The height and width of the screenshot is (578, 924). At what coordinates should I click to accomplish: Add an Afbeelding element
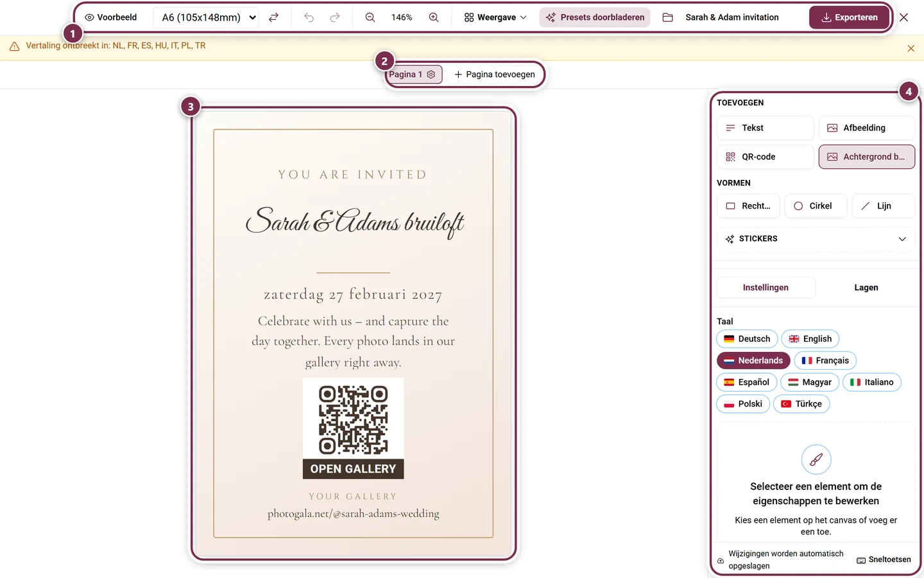click(866, 128)
